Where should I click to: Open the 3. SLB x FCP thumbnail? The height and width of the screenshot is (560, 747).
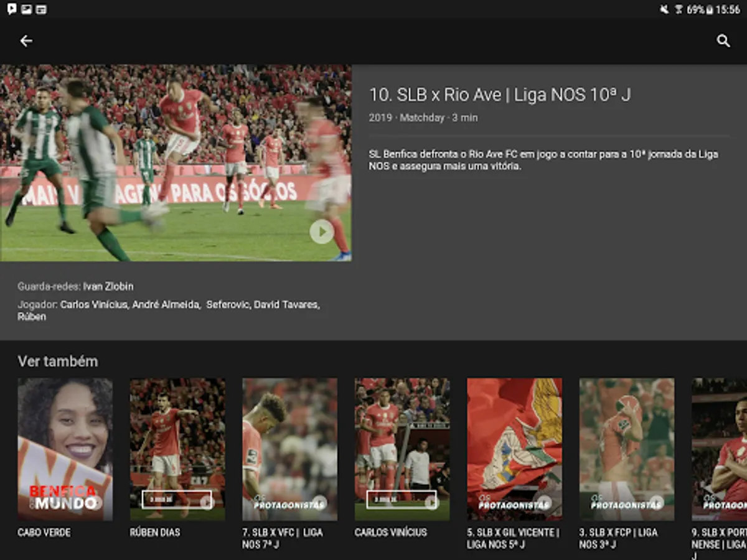tap(627, 449)
